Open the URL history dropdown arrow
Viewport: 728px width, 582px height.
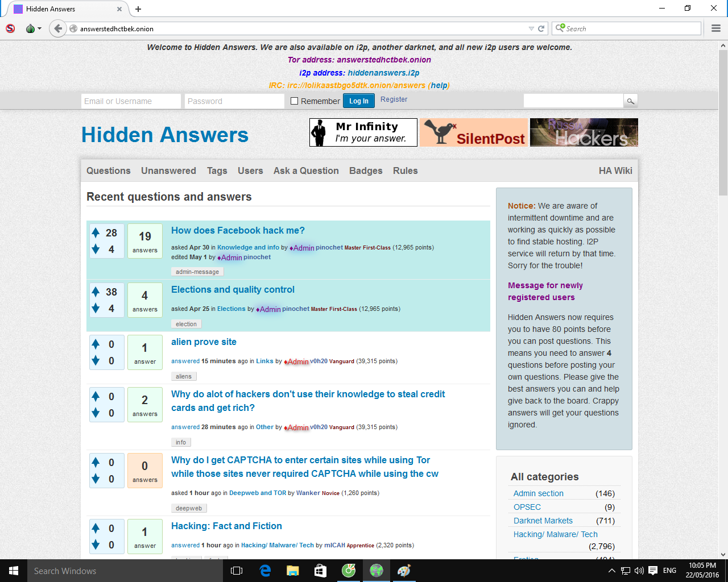[x=531, y=28]
